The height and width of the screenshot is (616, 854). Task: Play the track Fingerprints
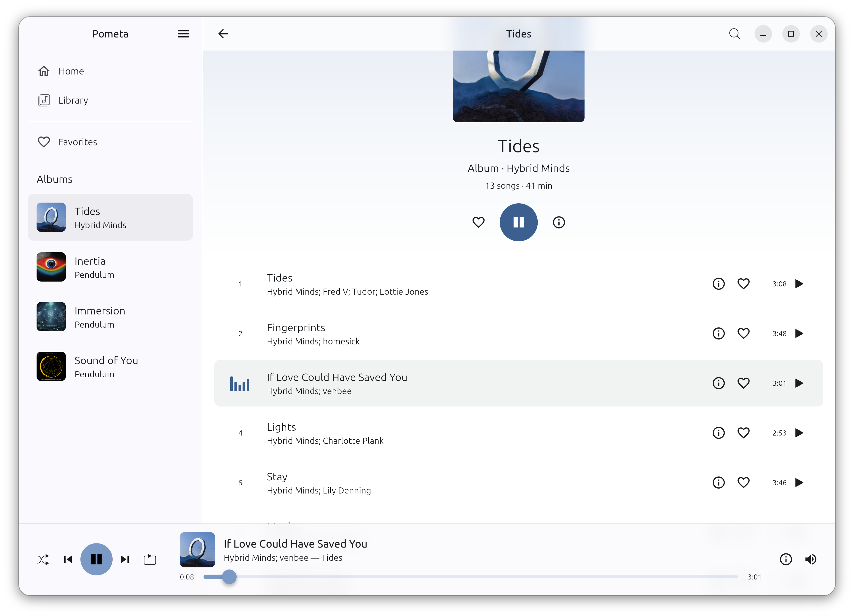[799, 333]
